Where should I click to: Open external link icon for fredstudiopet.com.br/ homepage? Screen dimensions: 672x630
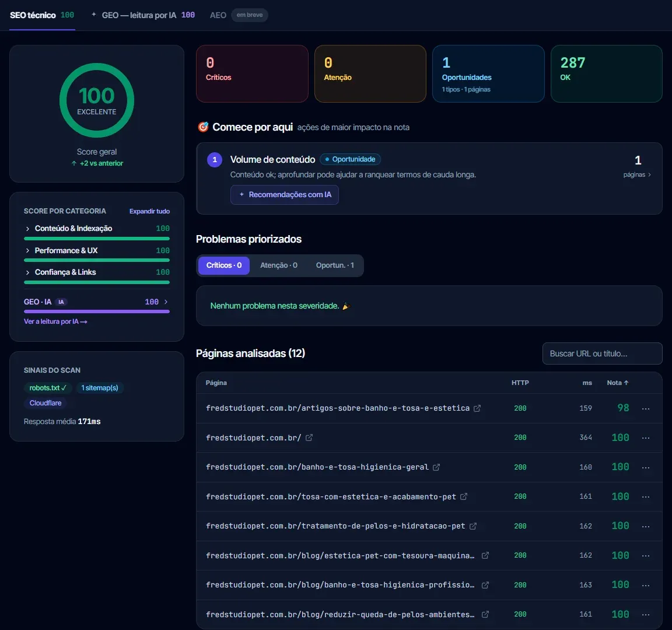(309, 437)
